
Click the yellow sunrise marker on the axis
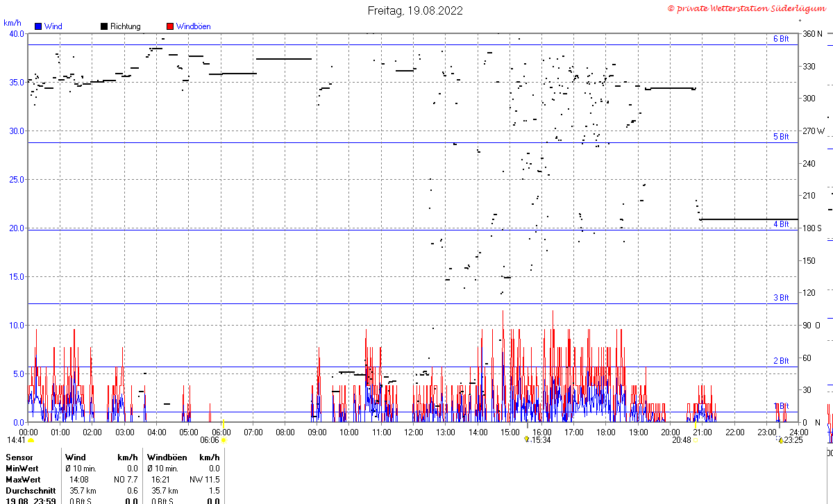point(224,423)
